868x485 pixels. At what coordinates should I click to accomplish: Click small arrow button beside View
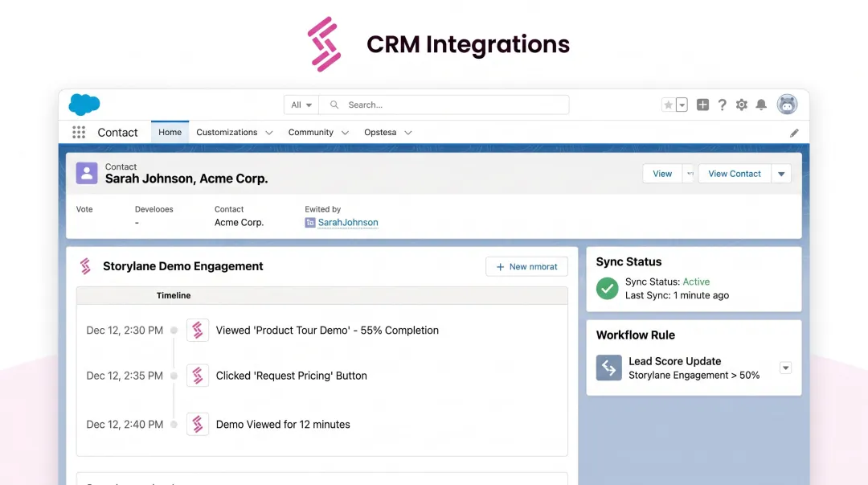coord(690,174)
